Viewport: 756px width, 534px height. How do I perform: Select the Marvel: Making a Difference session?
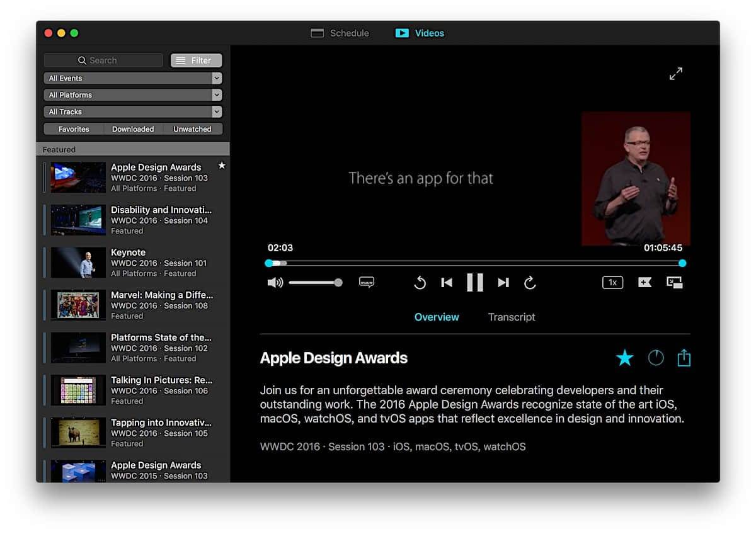(x=133, y=305)
